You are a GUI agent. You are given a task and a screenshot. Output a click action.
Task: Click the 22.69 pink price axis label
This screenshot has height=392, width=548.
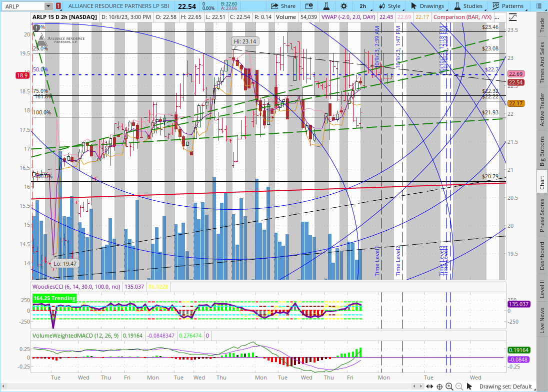point(516,74)
